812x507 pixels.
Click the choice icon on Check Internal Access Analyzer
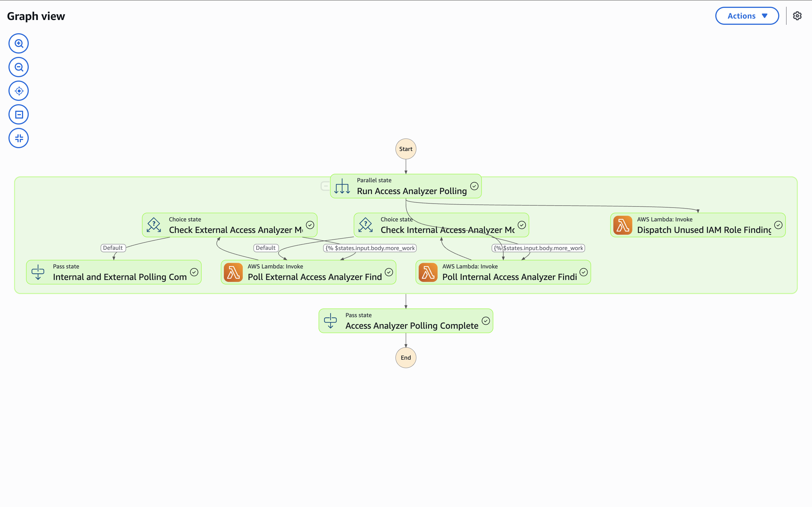(365, 225)
